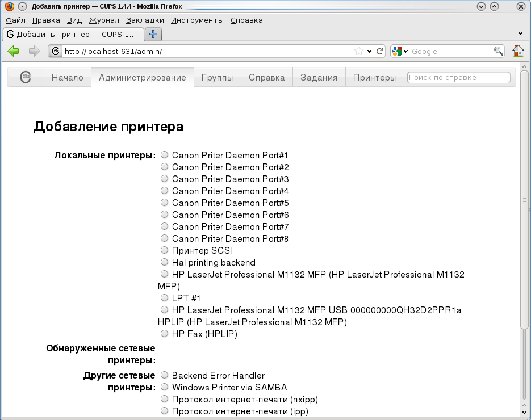Image resolution: width=531 pixels, height=420 pixels.
Task: Open the Принтеры tab
Action: pyautogui.click(x=374, y=77)
